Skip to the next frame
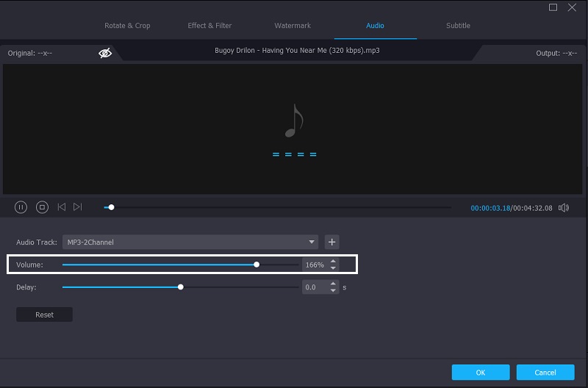 (78, 208)
